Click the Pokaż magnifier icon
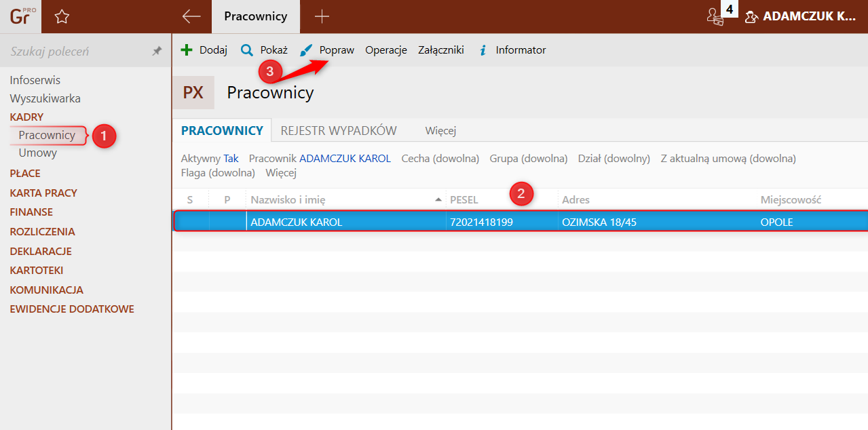Image resolution: width=868 pixels, height=430 pixels. [x=247, y=50]
